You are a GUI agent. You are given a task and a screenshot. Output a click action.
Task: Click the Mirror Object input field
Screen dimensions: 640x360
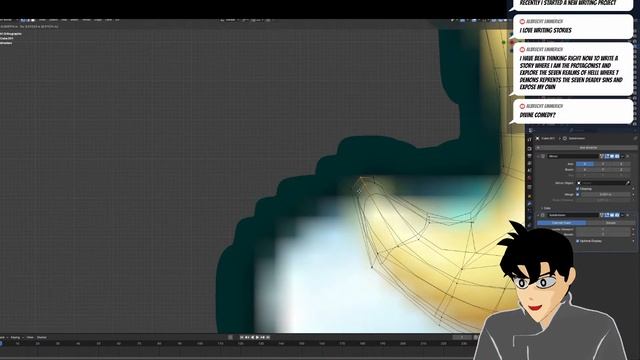(601, 183)
